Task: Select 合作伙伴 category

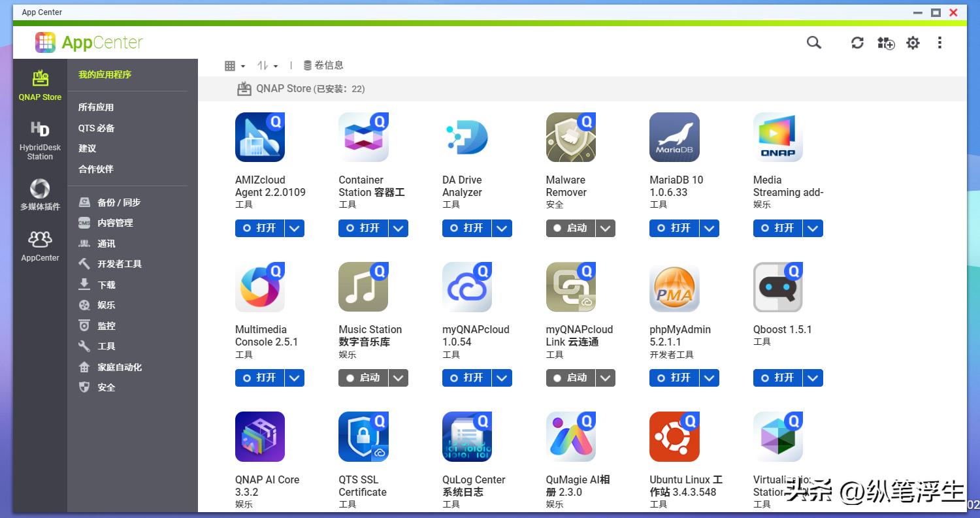Action: point(96,169)
